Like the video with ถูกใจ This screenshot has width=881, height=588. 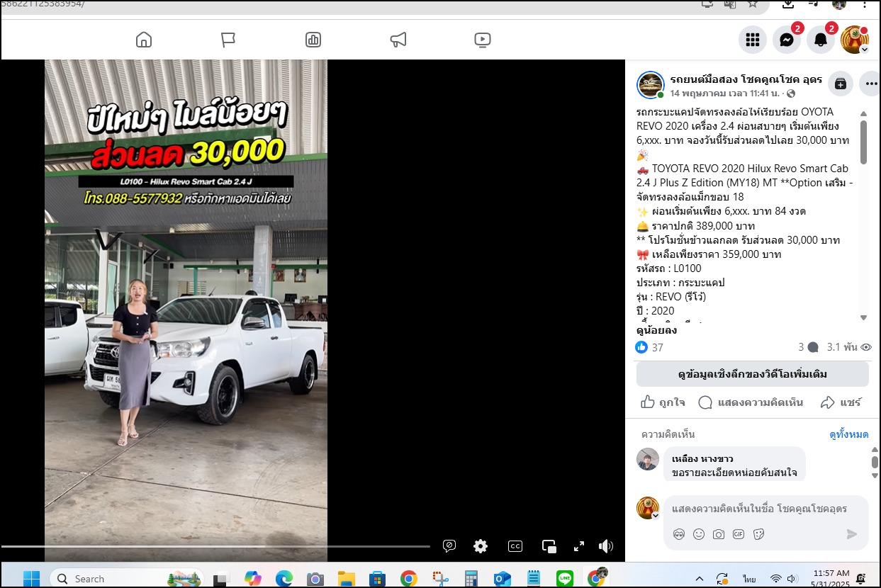(x=663, y=402)
